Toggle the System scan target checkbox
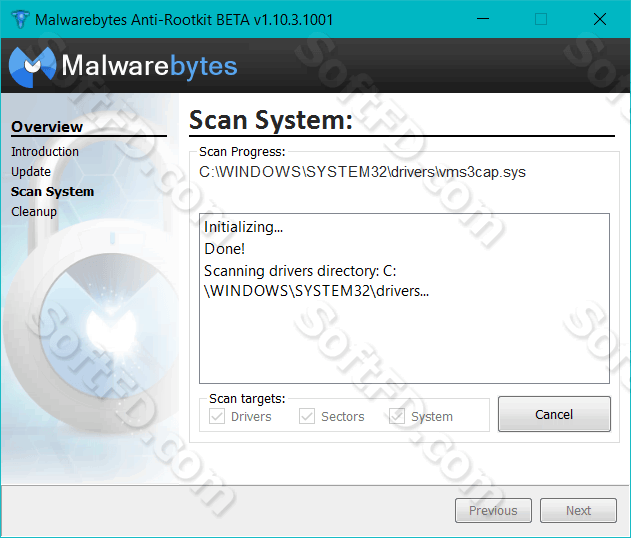The width and height of the screenshot is (631, 538). pyautogui.click(x=397, y=416)
